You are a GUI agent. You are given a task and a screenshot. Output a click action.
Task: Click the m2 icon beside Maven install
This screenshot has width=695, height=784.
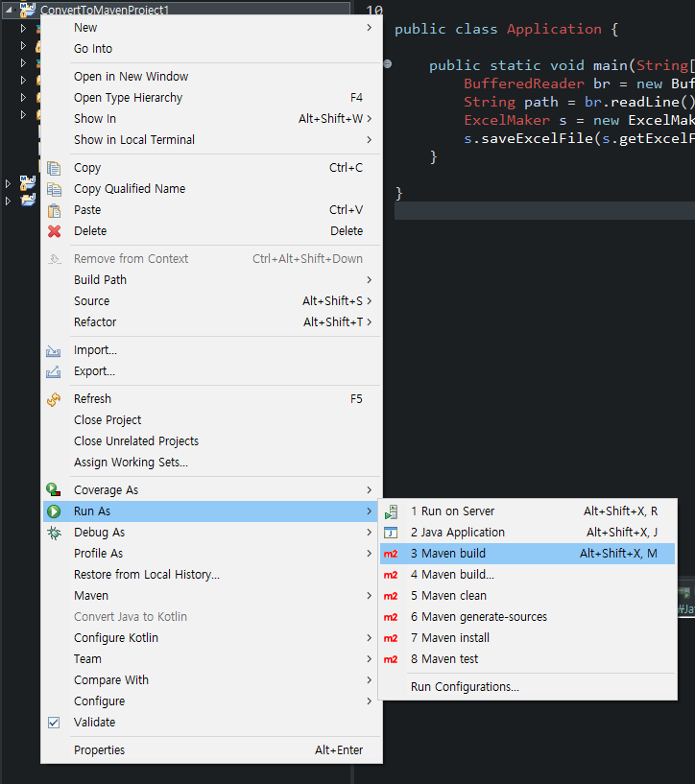coord(391,638)
